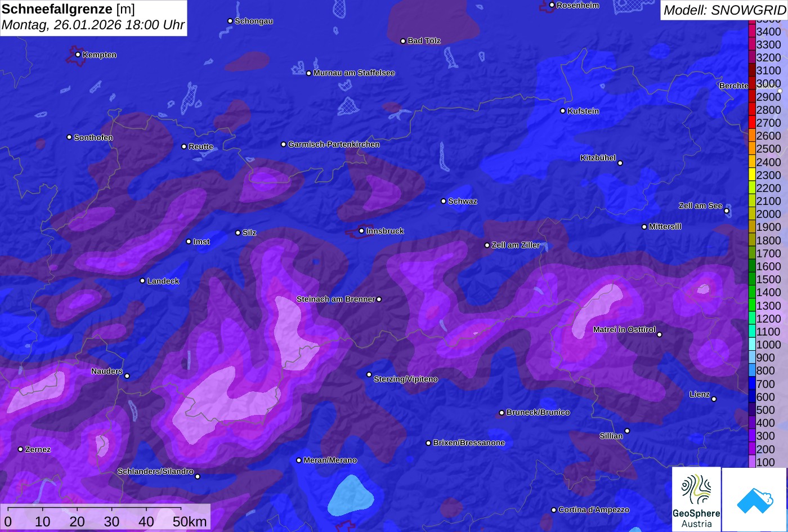Select the 2600 m legend color swatch

751,136
